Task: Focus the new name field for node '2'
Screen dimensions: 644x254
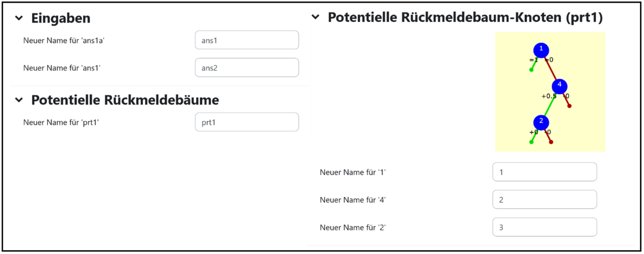Action: pos(544,227)
